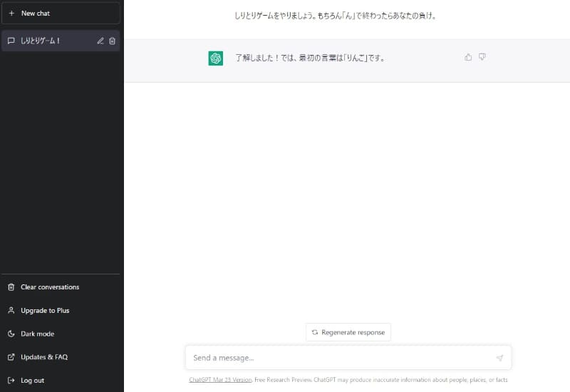Delete the しりとりゲーム conversation via trash icon
Viewport: 570px width, 392px height.
point(113,41)
